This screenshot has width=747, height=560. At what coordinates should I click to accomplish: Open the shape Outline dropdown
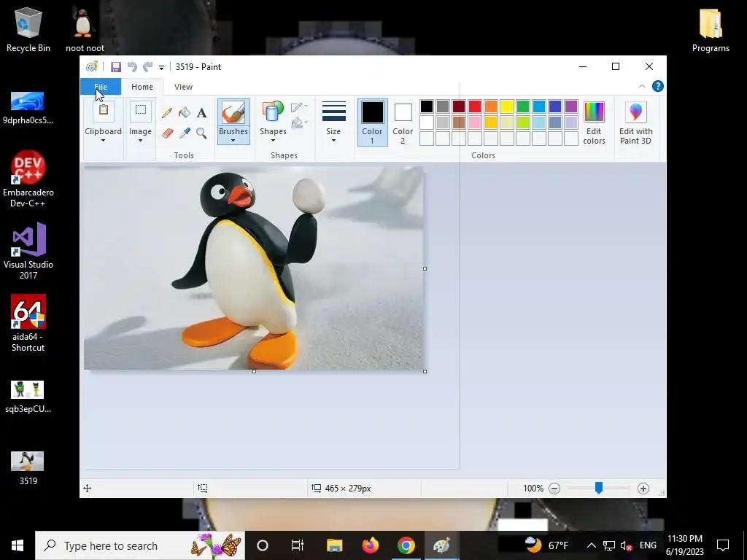[x=299, y=107]
